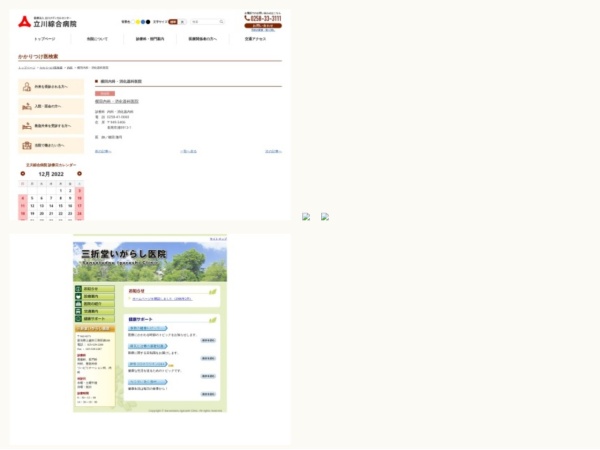Click the かかりつけ医検索 breadcrumb link

point(51,68)
